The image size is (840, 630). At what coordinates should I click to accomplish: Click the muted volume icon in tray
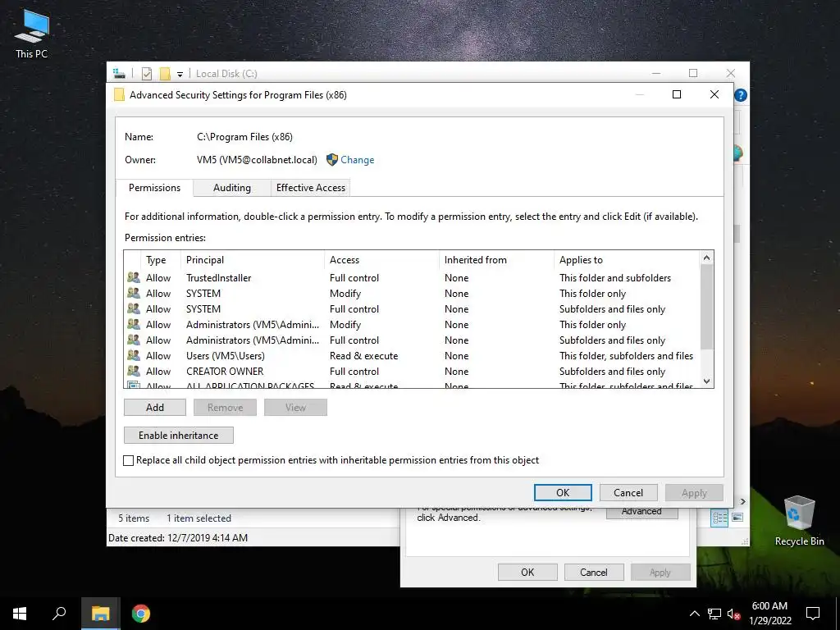click(x=733, y=614)
